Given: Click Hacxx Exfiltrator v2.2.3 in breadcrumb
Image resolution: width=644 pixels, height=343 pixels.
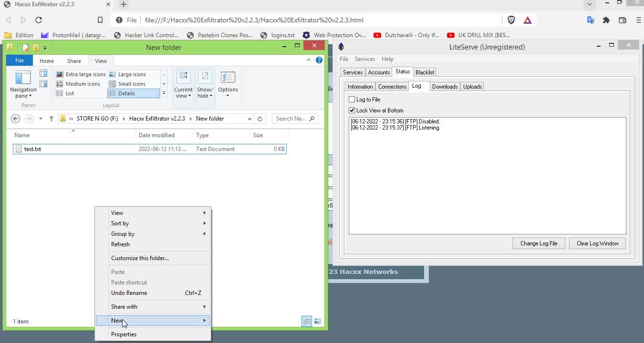Looking at the screenshot, I should 157,119.
